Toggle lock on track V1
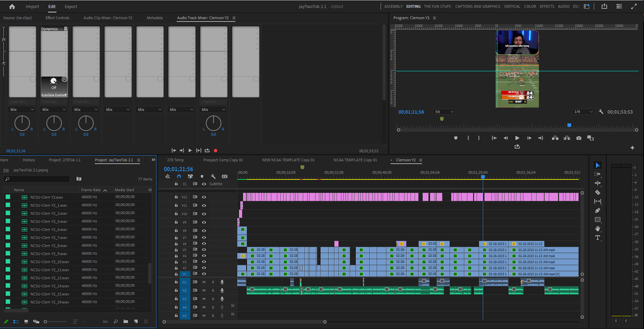Image resolution: width=644 pixels, height=329 pixels. tap(176, 274)
